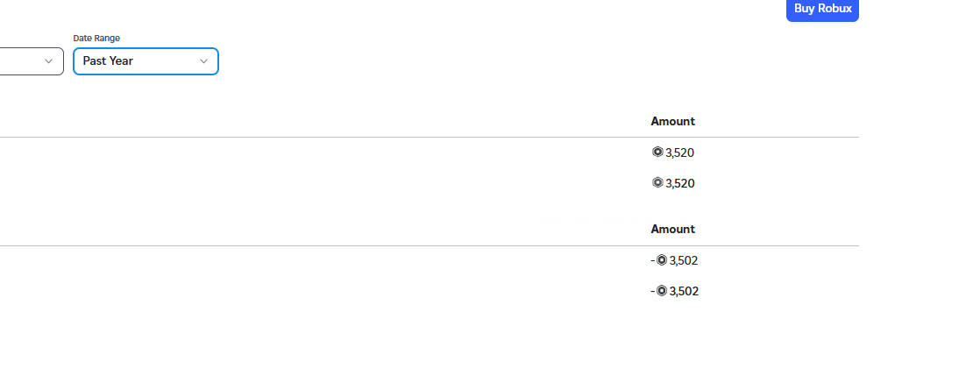The width and height of the screenshot is (980, 390).
Task: Expand options via the Past Year chevron arrow
Action: coord(203,61)
